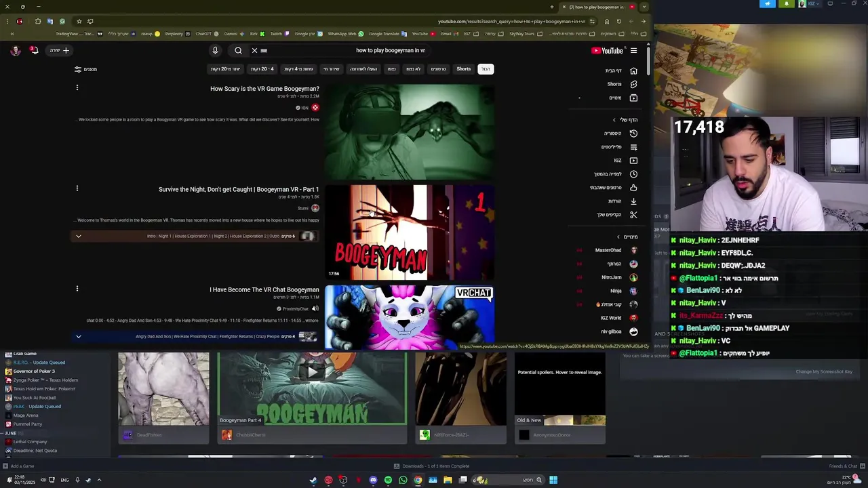Open Spotify from the taskbar
Viewport: 868px width, 488px height.
click(388, 480)
